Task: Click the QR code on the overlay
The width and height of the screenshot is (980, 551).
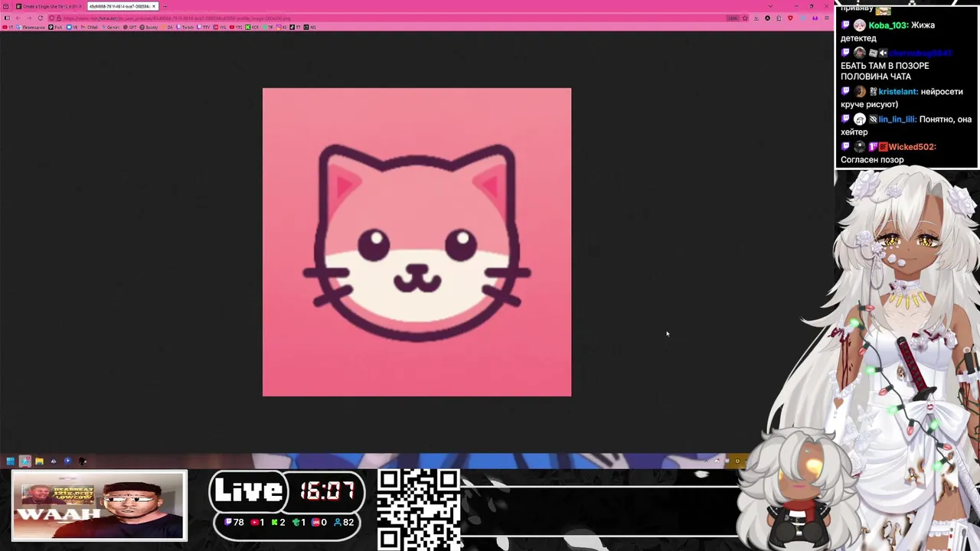Action: [418, 508]
